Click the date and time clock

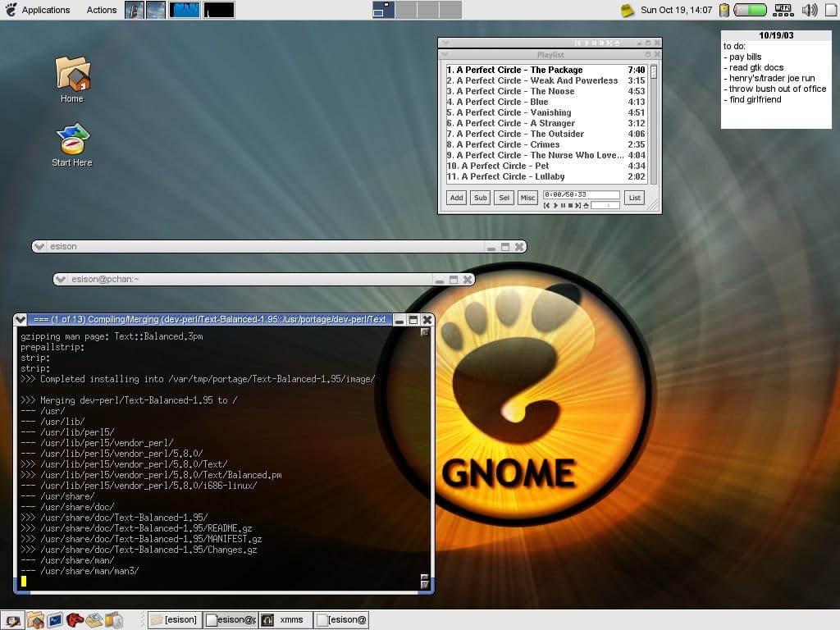pyautogui.click(x=677, y=10)
